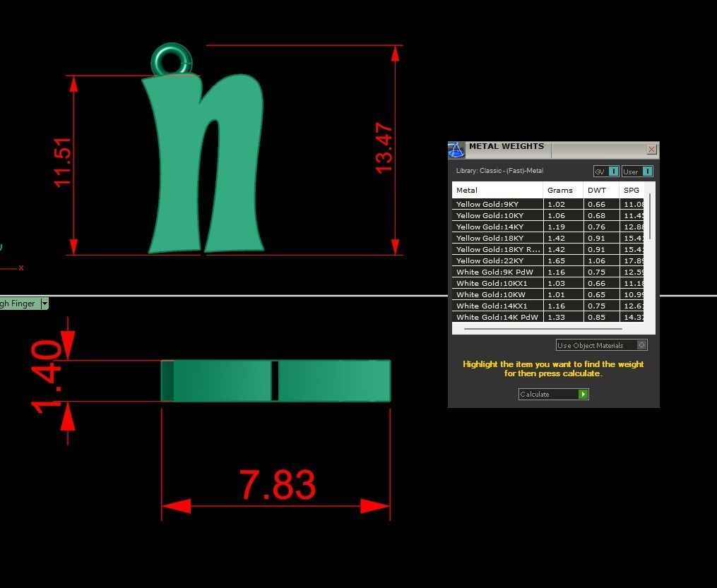Open the Finger viewport dropdown arrow

coord(45,304)
